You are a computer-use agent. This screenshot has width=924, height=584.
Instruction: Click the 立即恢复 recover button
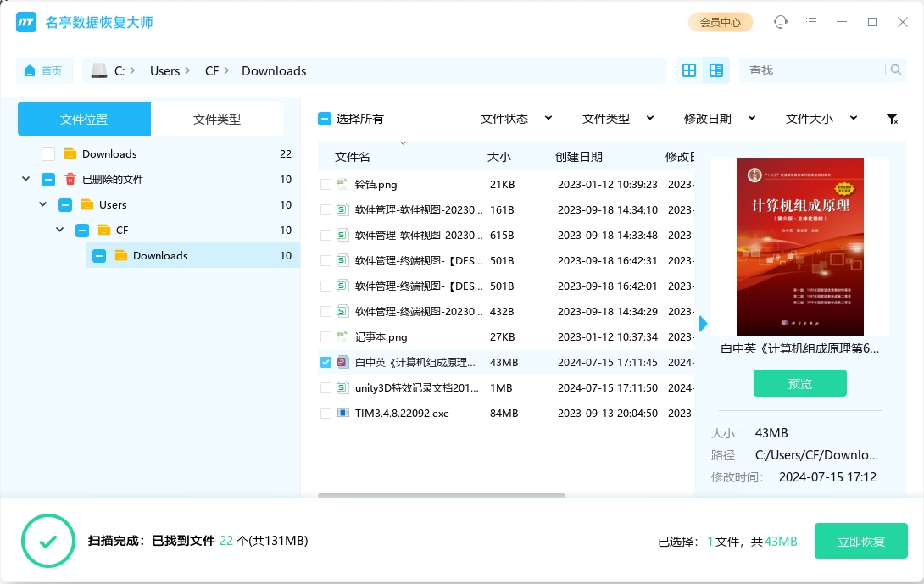click(x=861, y=541)
